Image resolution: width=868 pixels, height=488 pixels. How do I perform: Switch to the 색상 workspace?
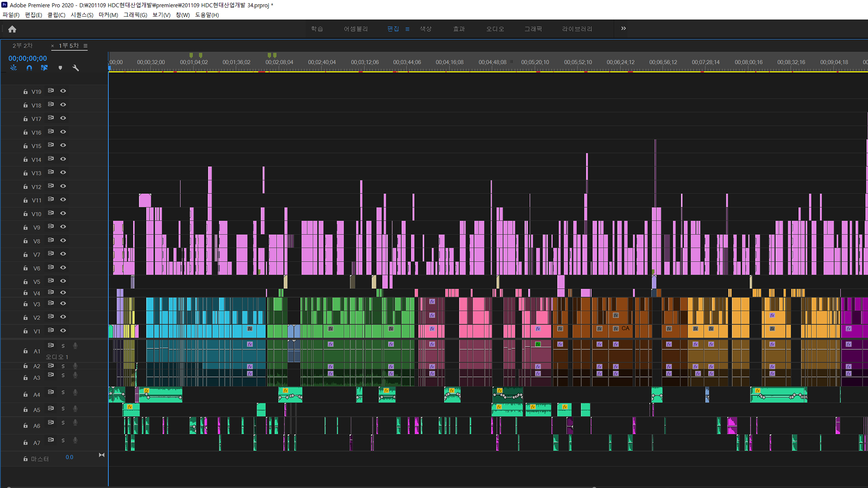425,29
